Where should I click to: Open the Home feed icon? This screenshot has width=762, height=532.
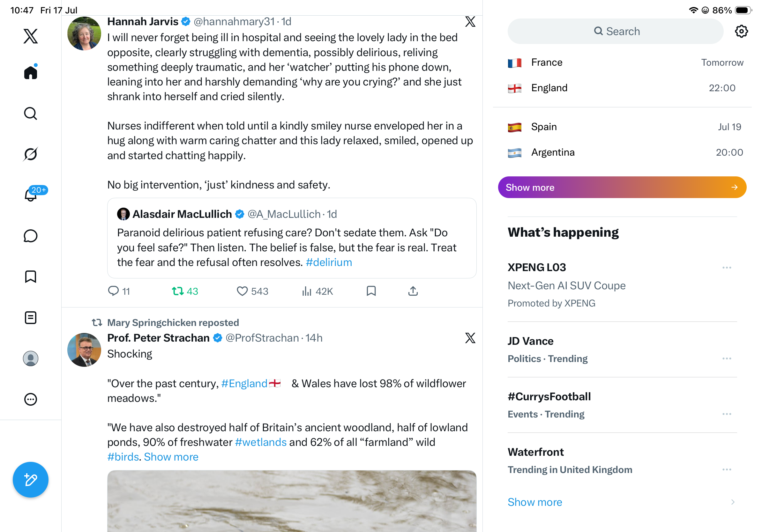click(x=31, y=72)
